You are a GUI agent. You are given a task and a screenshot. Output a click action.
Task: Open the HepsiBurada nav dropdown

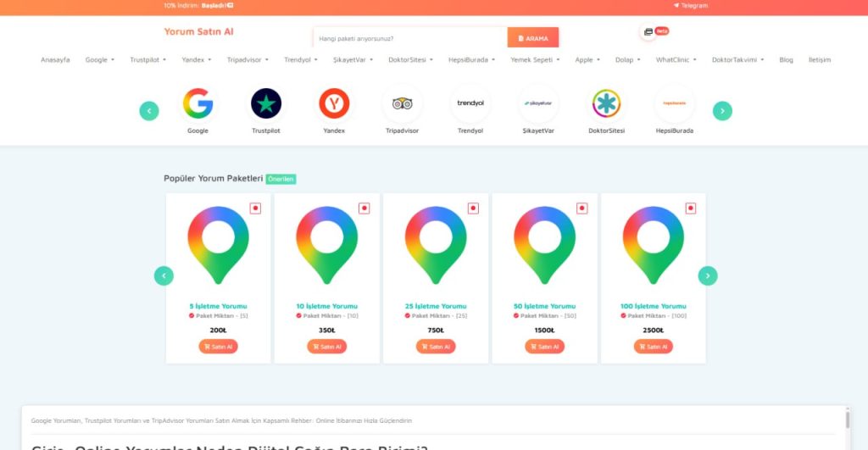pyautogui.click(x=471, y=60)
